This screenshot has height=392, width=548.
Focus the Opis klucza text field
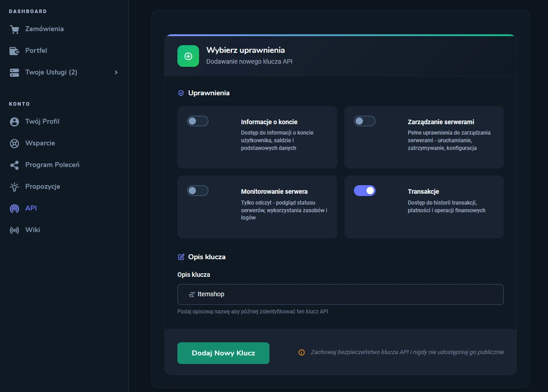[340, 294]
